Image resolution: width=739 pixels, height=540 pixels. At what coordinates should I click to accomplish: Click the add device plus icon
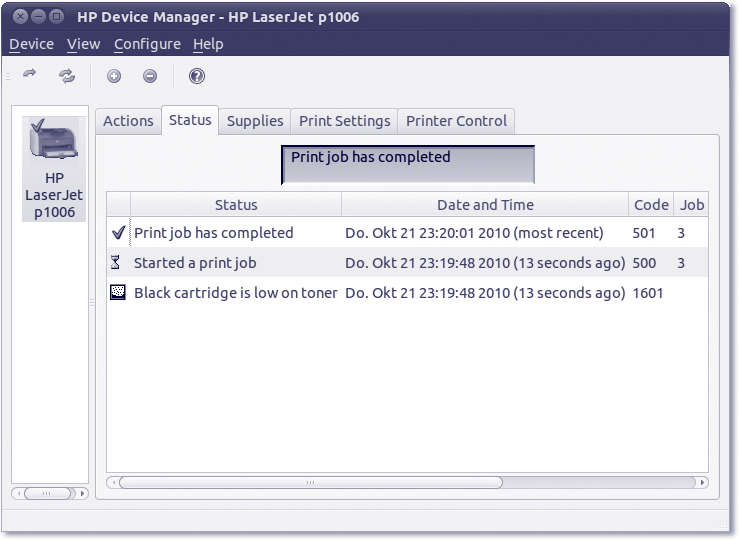[x=114, y=76]
